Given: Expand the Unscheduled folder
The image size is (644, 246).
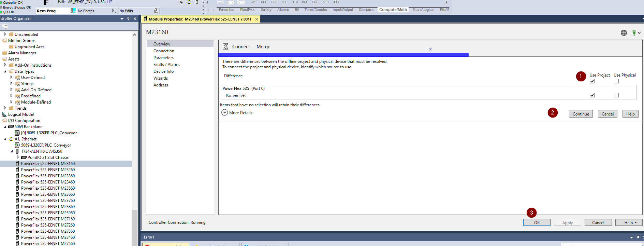Looking at the screenshot, I should (x=5, y=35).
